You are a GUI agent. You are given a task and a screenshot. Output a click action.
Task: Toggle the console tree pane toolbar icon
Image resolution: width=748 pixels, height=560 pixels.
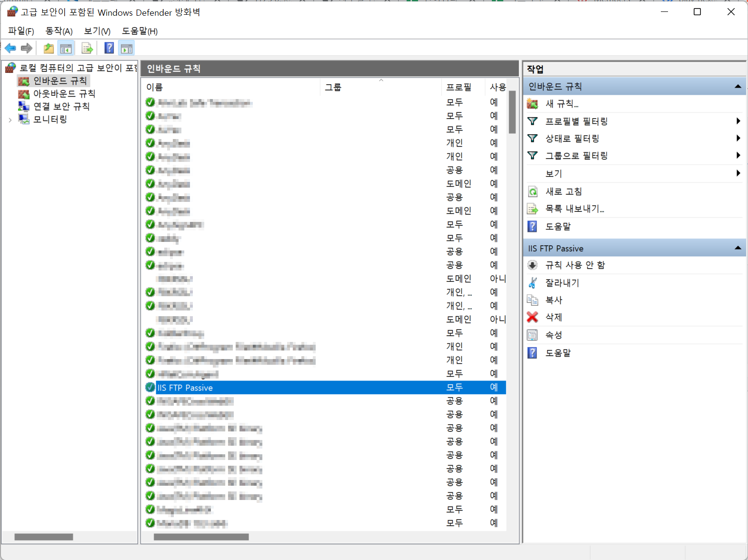[x=66, y=48]
